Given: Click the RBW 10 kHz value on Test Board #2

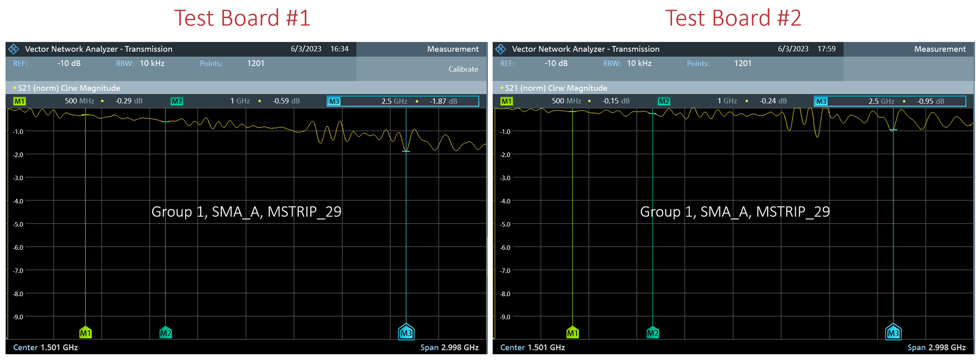Looking at the screenshot, I should [x=639, y=63].
